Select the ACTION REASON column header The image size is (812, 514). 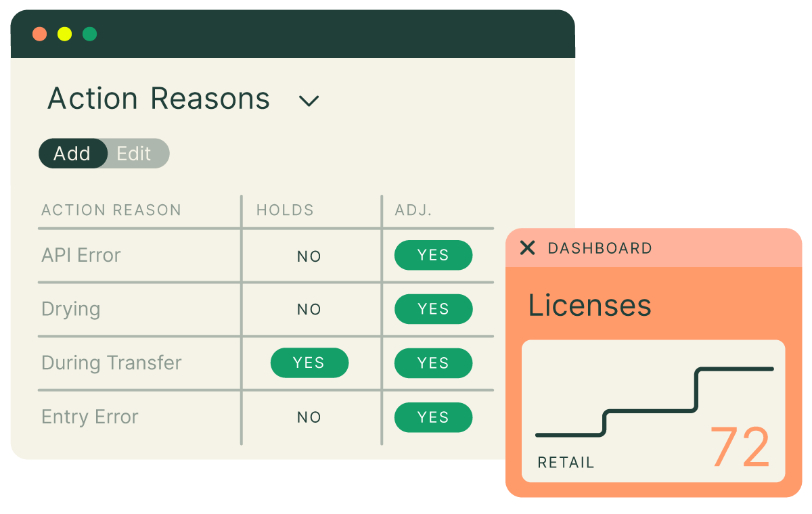pos(111,210)
